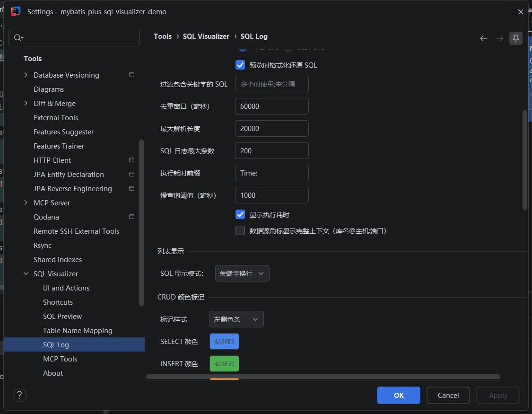Image resolution: width=532 pixels, height=414 pixels.
Task: Uncheck 预览时格式化还原 SQL checkbox
Action: tap(240, 65)
